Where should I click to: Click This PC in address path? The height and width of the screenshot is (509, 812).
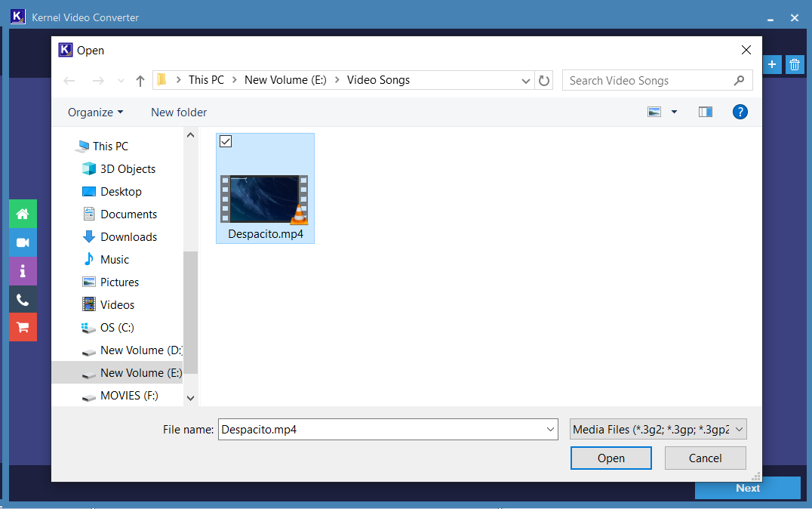[x=206, y=80]
